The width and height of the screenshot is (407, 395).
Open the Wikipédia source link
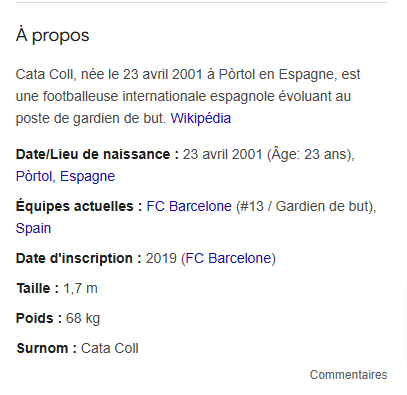(x=201, y=118)
